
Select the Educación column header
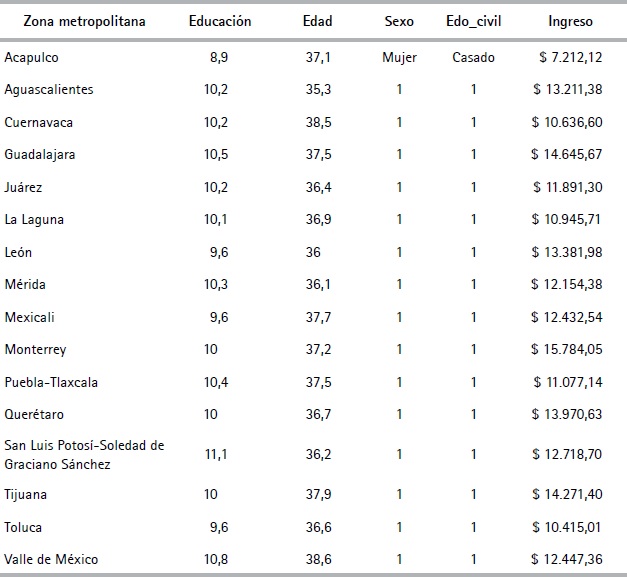click(x=219, y=21)
